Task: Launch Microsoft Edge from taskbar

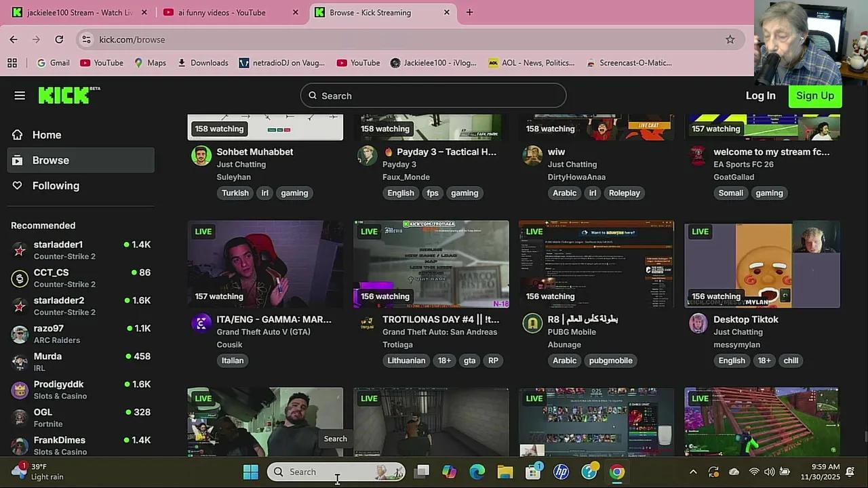Action: 477,472
